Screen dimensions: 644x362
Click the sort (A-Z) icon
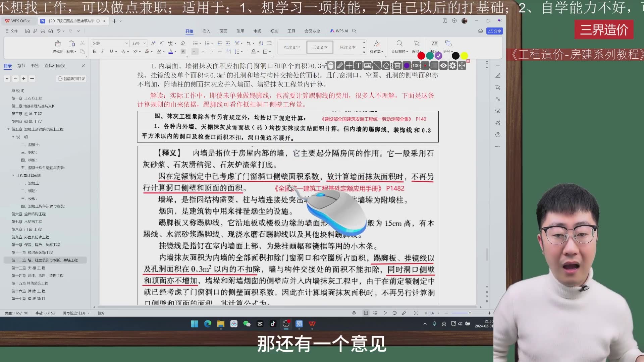(x=261, y=43)
